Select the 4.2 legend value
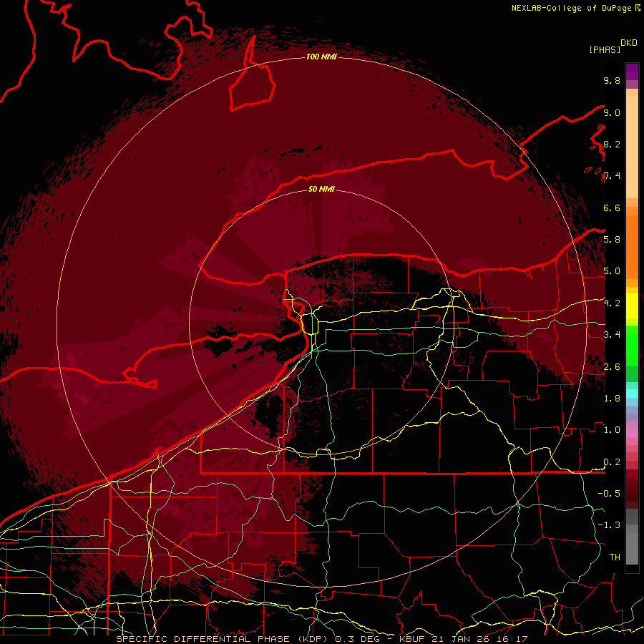The height and width of the screenshot is (644, 644). click(x=612, y=303)
